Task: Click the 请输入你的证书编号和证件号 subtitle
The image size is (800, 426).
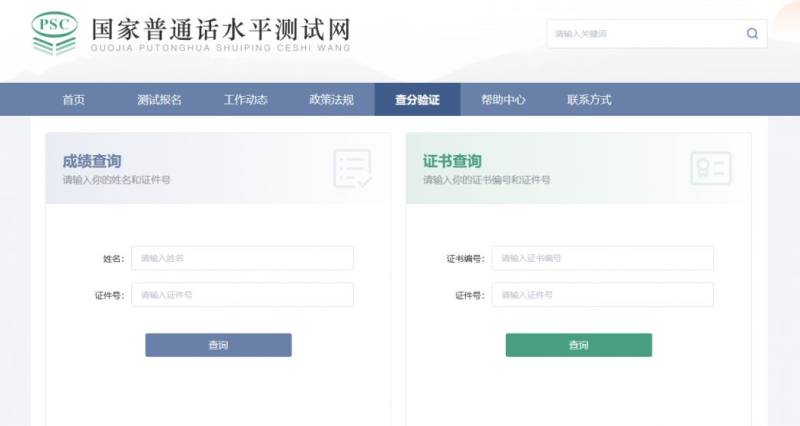Action: pyautogui.click(x=487, y=180)
